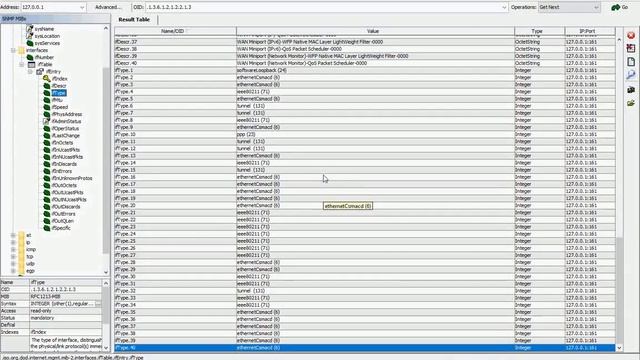Click the key icon beside ifIndex
640x360 pixels.
[47, 78]
